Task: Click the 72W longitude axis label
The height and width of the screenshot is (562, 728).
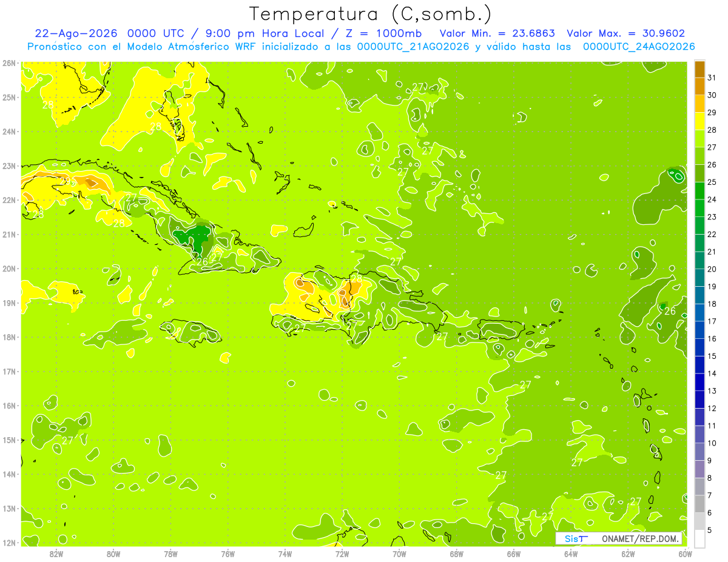Action: (x=342, y=554)
